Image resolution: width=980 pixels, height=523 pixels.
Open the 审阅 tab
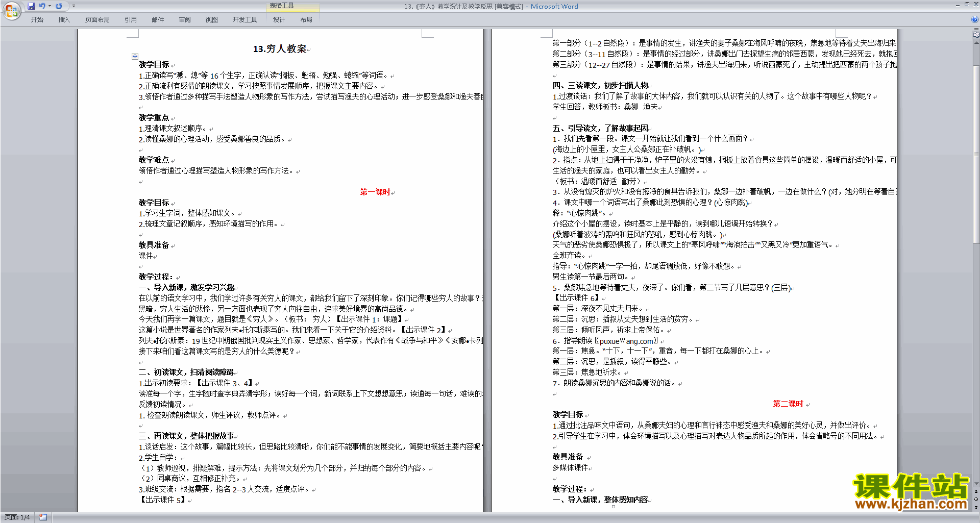(185, 20)
